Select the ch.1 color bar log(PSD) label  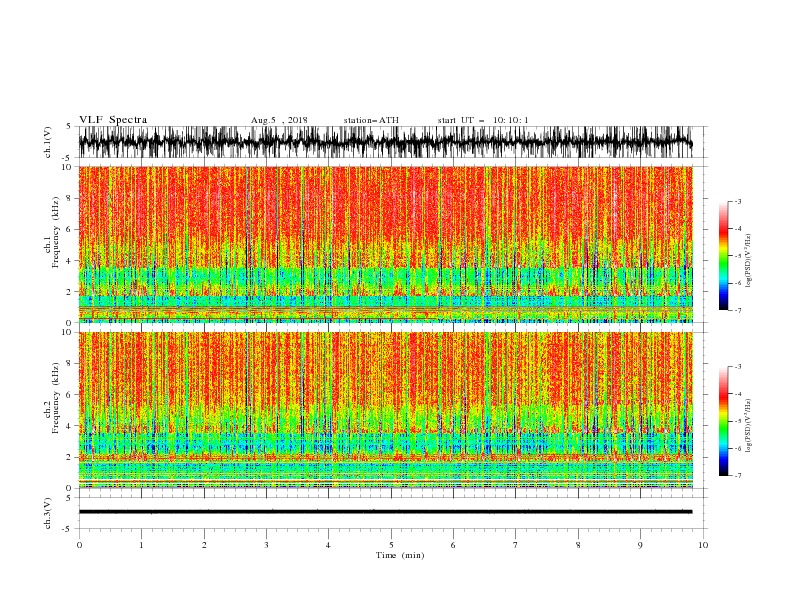click(x=749, y=261)
